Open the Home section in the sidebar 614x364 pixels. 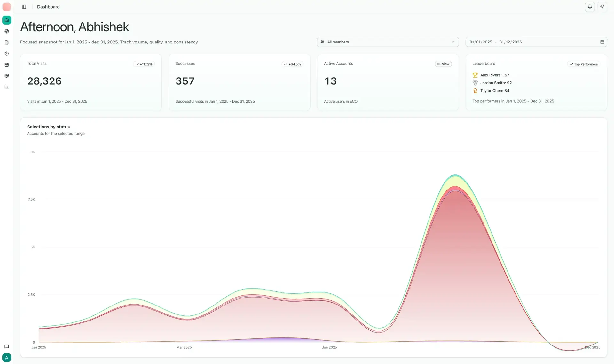[x=6, y=20]
